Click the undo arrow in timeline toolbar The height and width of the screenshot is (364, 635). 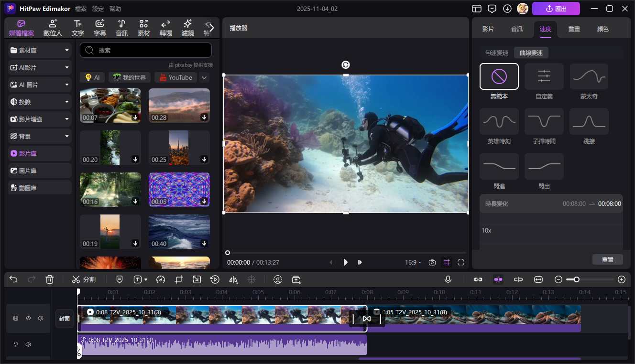click(x=13, y=279)
